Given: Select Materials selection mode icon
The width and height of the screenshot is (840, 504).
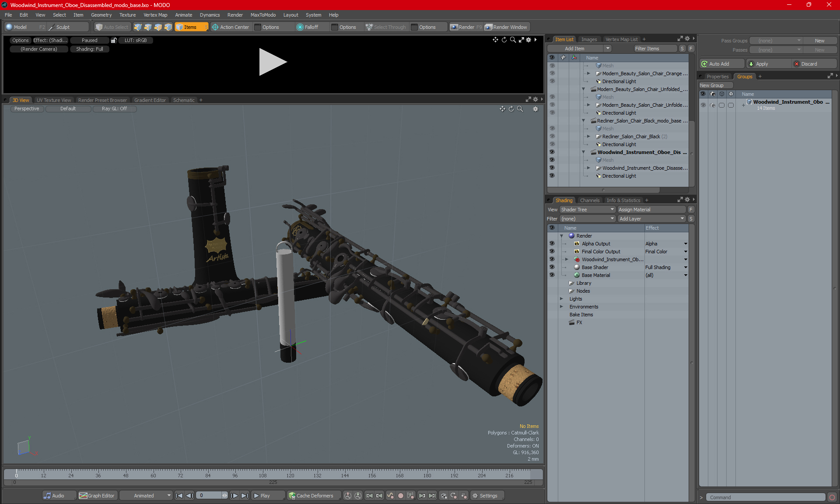Looking at the screenshot, I should (x=168, y=27).
